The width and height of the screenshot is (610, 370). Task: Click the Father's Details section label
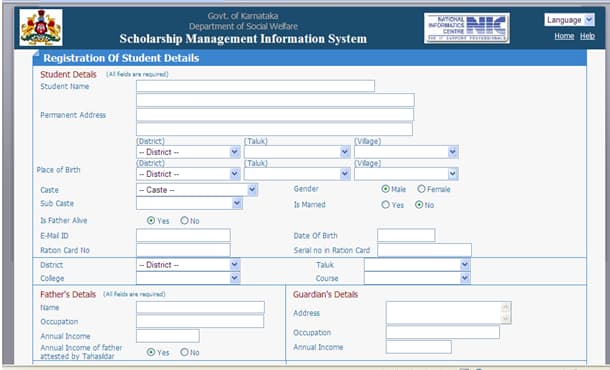pyautogui.click(x=68, y=294)
